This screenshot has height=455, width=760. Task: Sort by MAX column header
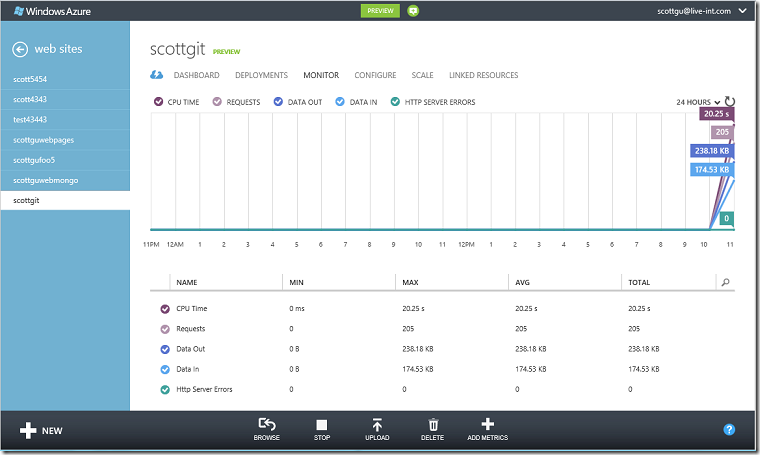coord(410,282)
